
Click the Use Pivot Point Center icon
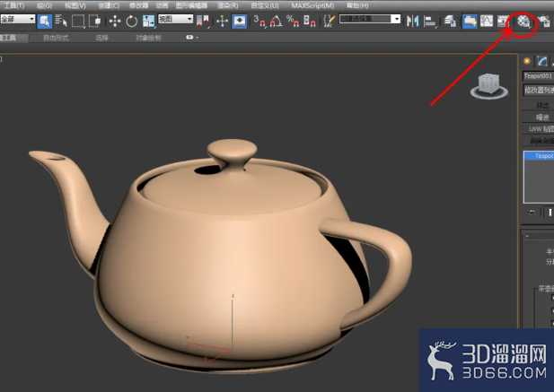pyautogui.click(x=203, y=22)
